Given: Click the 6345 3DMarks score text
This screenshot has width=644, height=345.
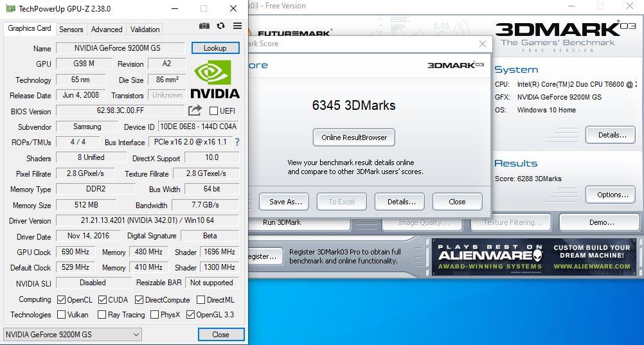Looking at the screenshot, I should pyautogui.click(x=353, y=105).
